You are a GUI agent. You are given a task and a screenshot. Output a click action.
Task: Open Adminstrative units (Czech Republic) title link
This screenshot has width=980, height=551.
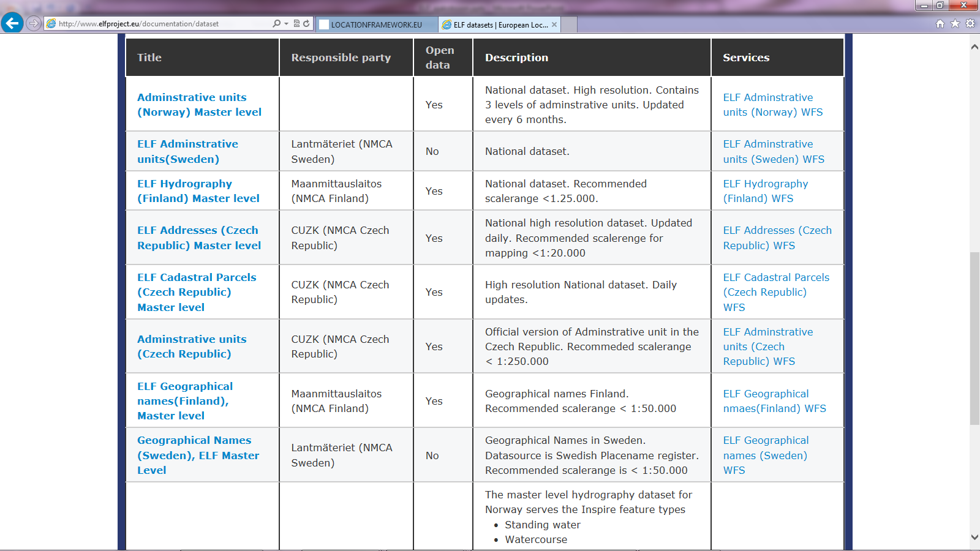pos(192,347)
